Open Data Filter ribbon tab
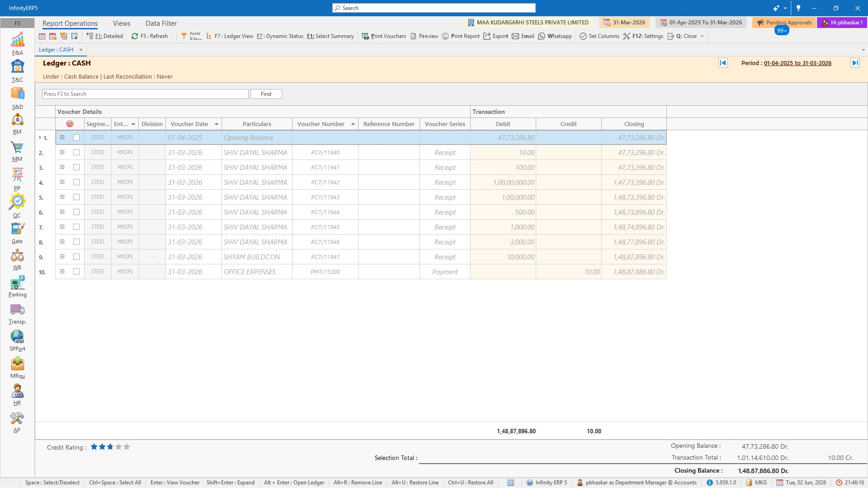The width and height of the screenshot is (868, 488). point(161,23)
